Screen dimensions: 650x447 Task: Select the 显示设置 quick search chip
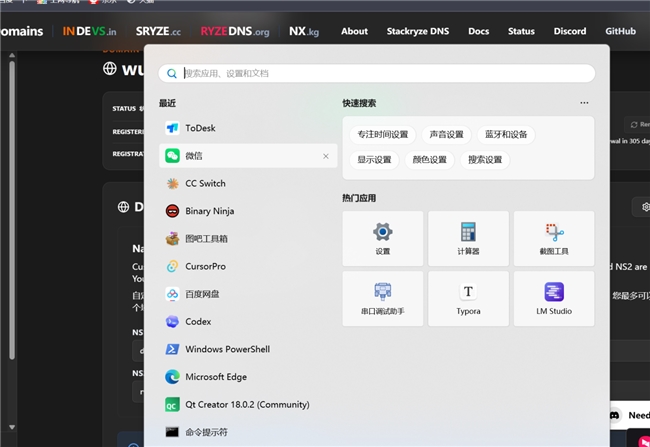(374, 160)
